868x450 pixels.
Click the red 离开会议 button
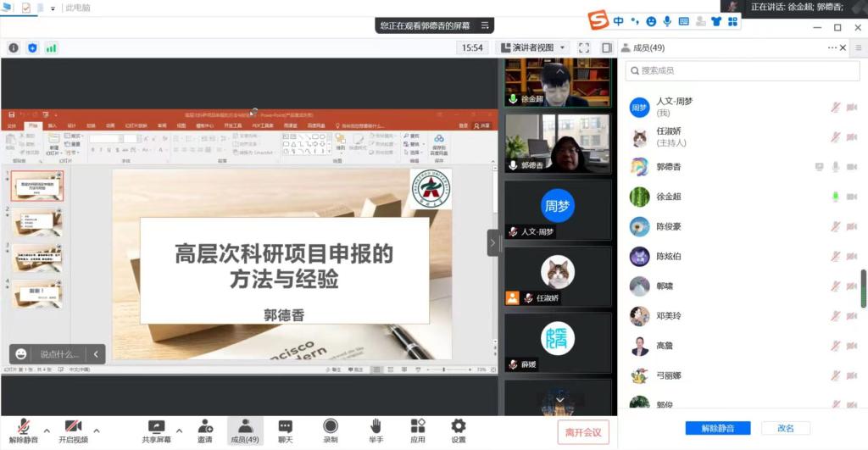coord(582,432)
